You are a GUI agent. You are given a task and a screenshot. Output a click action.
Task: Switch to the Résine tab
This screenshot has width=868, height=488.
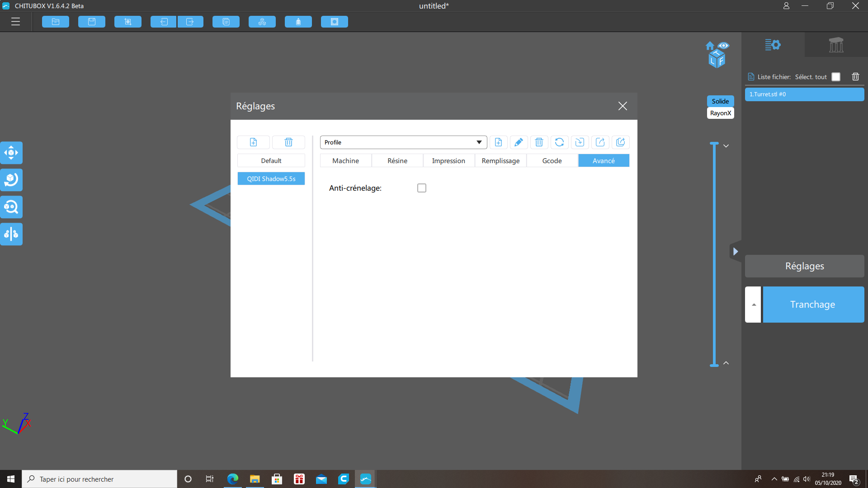[x=397, y=161]
